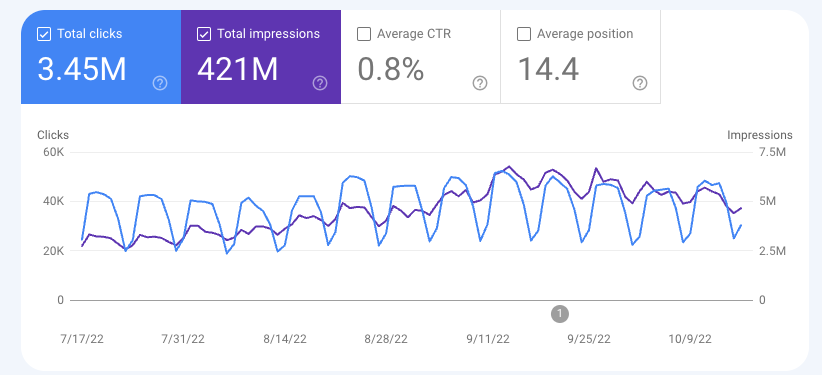Click the Average position label
This screenshot has width=822, height=375.
click(x=585, y=34)
